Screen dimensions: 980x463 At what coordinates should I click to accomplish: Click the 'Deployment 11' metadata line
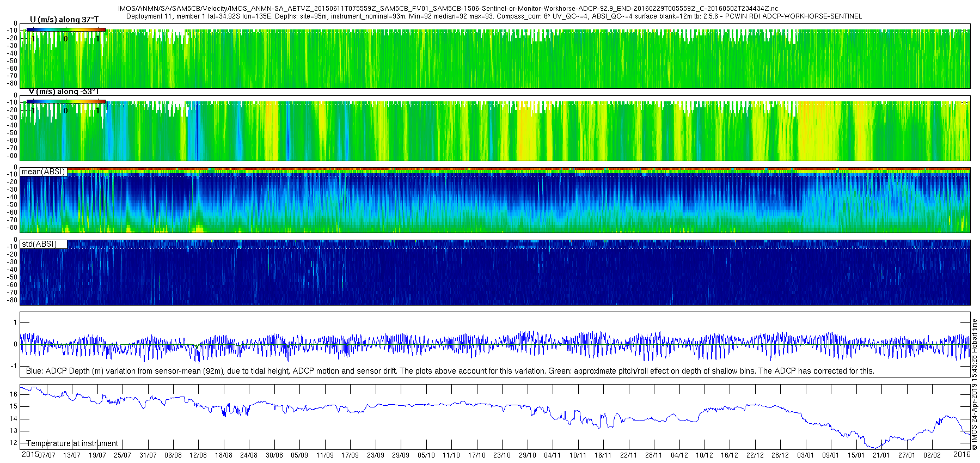click(493, 16)
